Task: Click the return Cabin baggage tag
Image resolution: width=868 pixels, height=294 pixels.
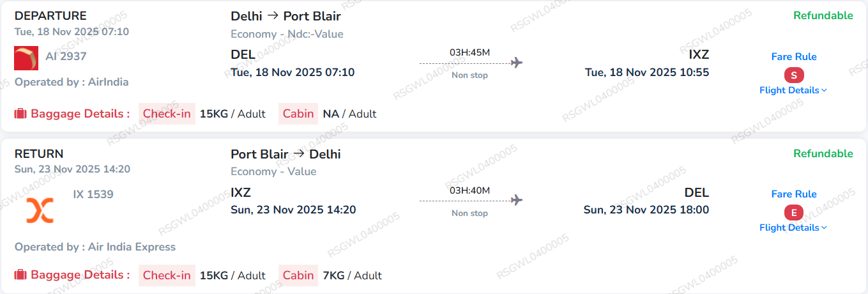Action: (298, 275)
